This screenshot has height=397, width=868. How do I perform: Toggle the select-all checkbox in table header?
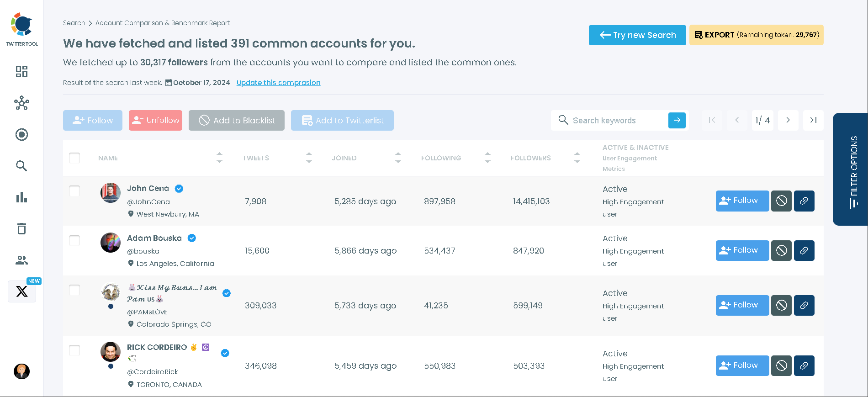[x=74, y=158]
